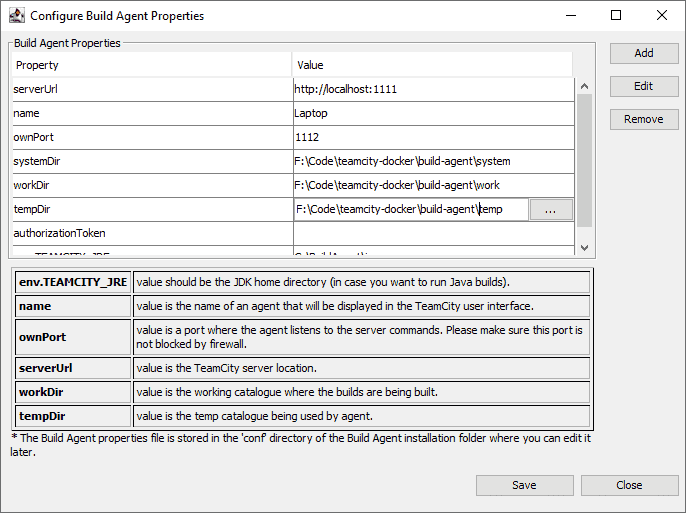Image resolution: width=686 pixels, height=513 pixels.
Task: Click env.TEAMCITY_JRE in the help table
Action: (x=73, y=282)
